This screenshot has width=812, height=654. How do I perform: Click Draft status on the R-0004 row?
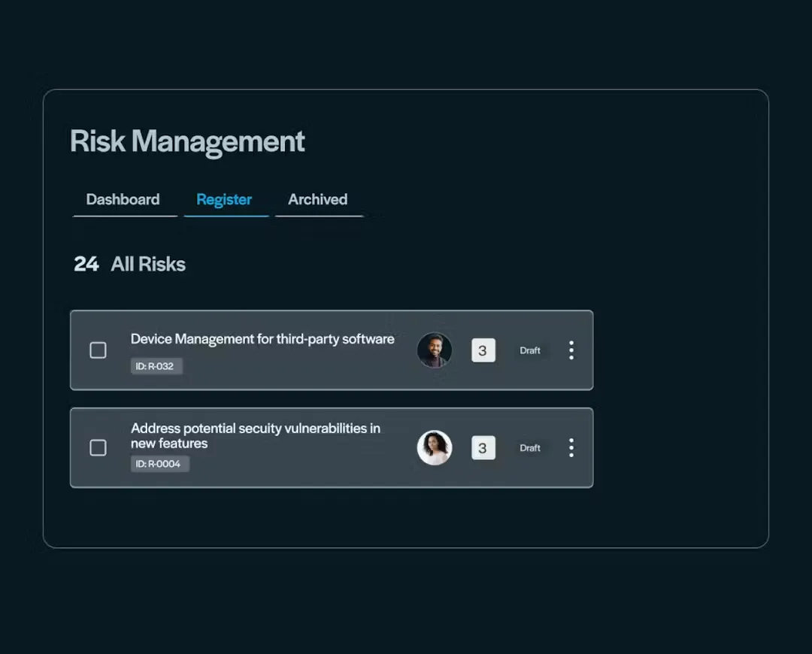point(530,448)
